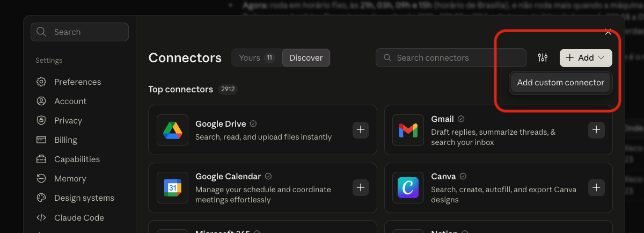This screenshot has width=644, height=233.
Task: Open the Gmail connector title
Action: click(443, 119)
